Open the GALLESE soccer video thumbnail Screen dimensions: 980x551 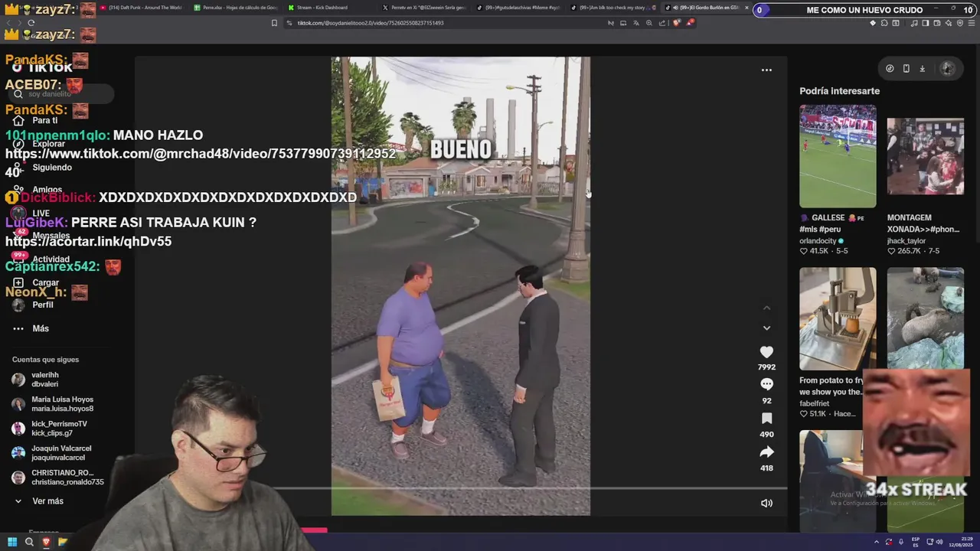tap(838, 156)
